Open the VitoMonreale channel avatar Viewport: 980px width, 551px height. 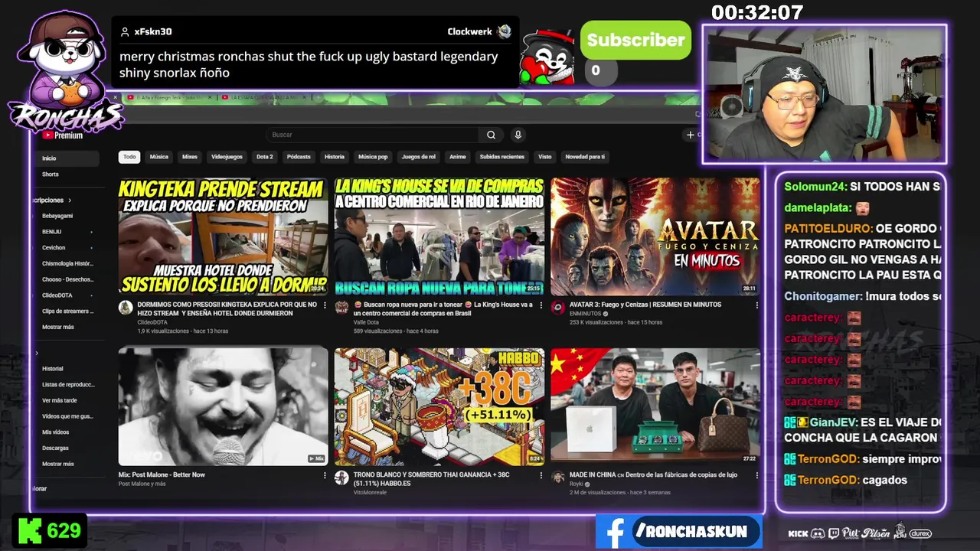341,478
